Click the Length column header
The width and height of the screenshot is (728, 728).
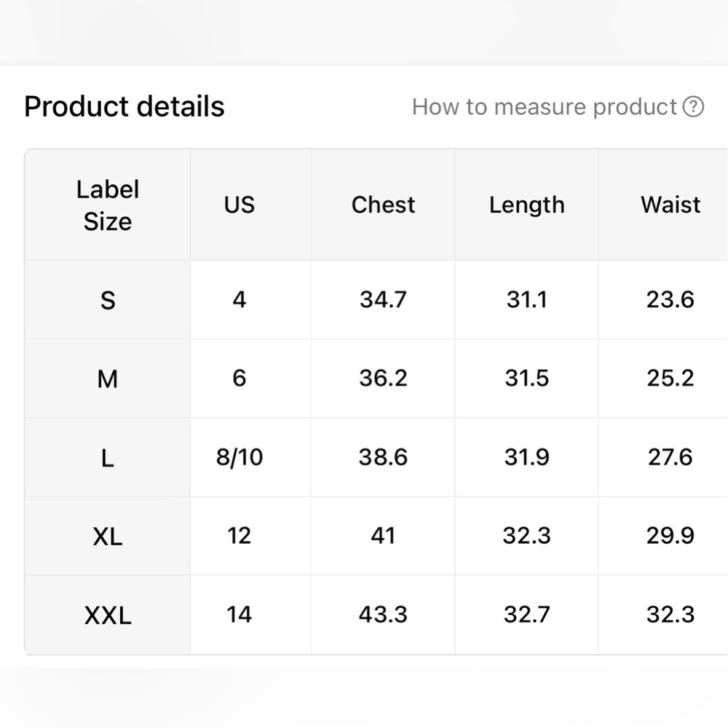[526, 205]
